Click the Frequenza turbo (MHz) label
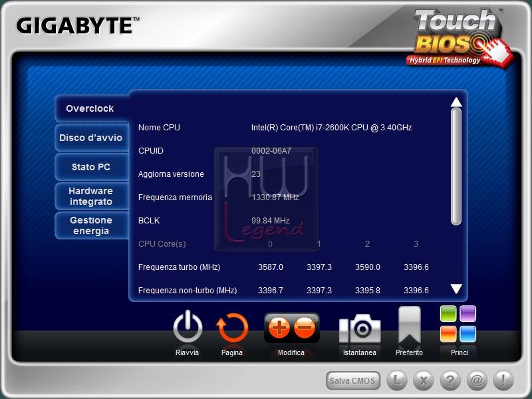Image resolution: width=532 pixels, height=399 pixels. pyautogui.click(x=179, y=267)
